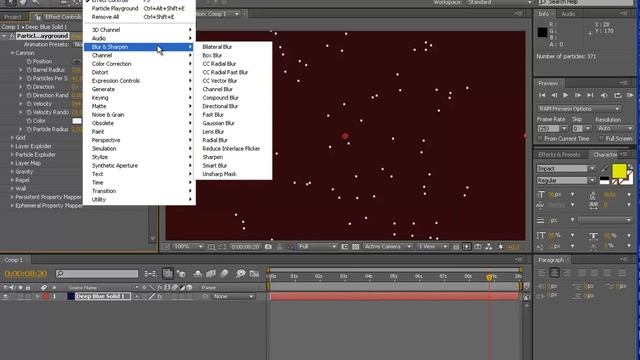The width and height of the screenshot is (640, 360).
Task: Click the timeline search field
Action: click(x=97, y=273)
